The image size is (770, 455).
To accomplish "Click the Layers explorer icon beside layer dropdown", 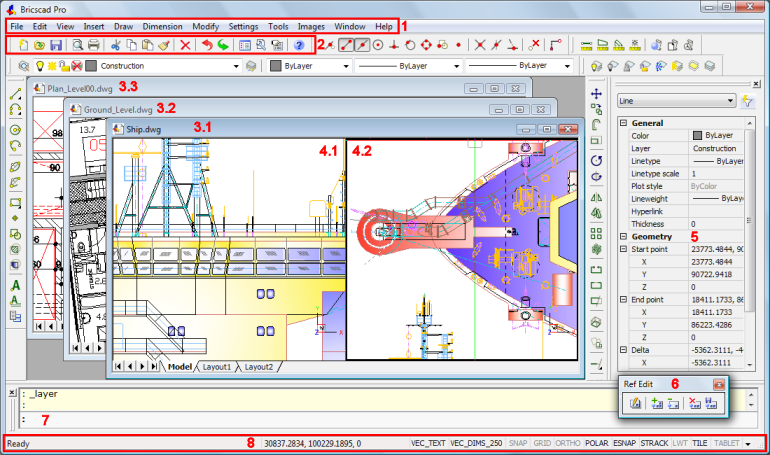I will (x=23, y=66).
